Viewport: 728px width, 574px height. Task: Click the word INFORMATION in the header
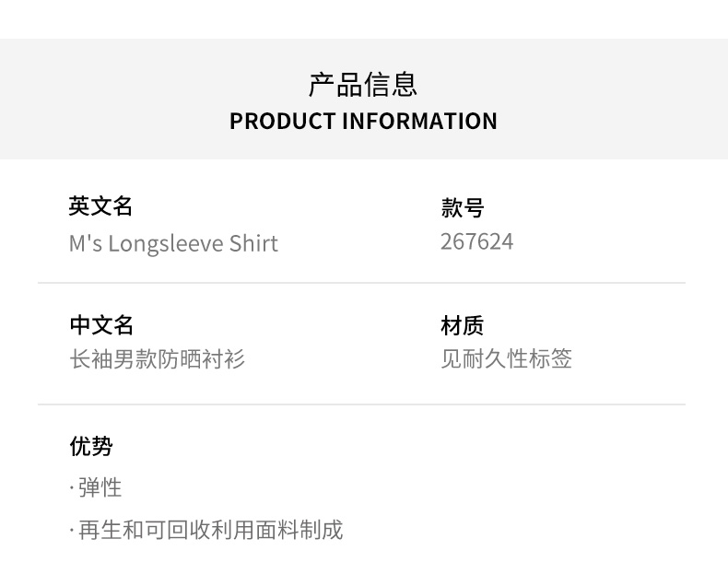coord(419,121)
